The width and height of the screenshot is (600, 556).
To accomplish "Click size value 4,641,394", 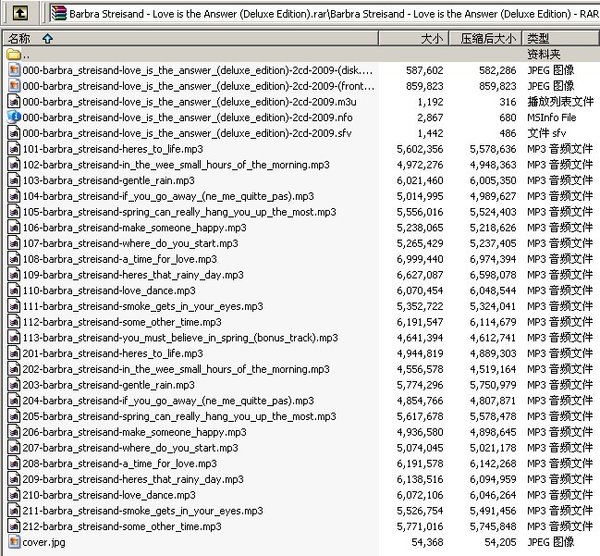I will [420, 338].
